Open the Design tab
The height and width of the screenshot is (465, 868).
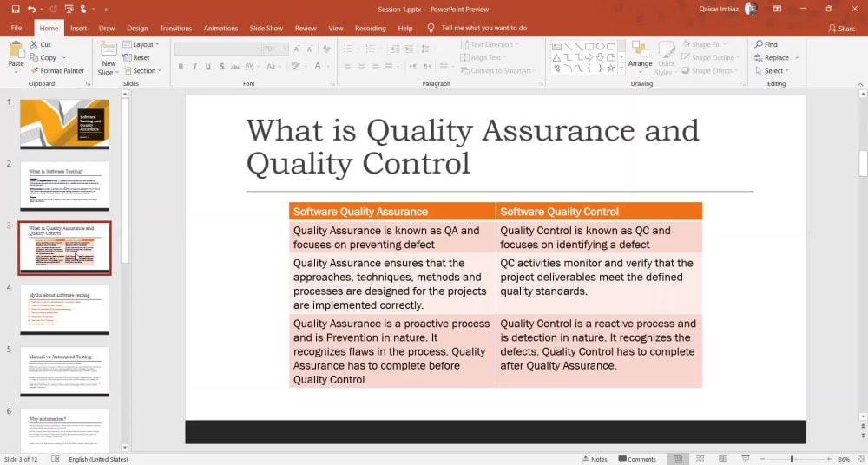pyautogui.click(x=137, y=28)
